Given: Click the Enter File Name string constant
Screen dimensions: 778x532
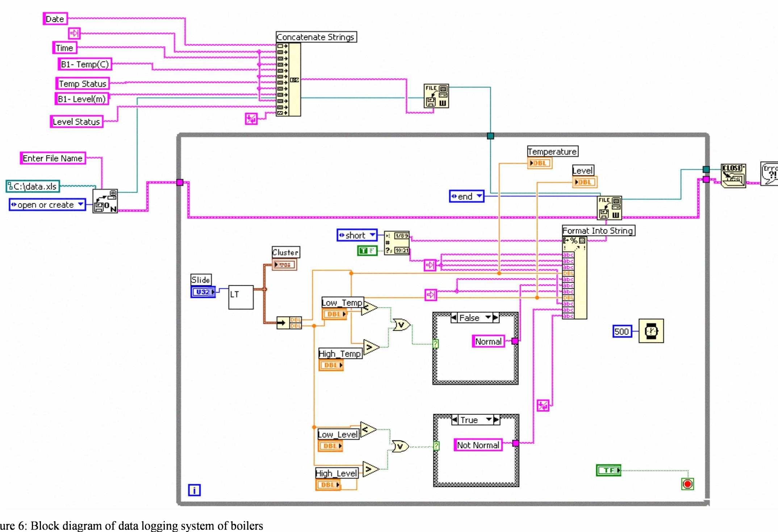Looking at the screenshot, I should (x=53, y=158).
